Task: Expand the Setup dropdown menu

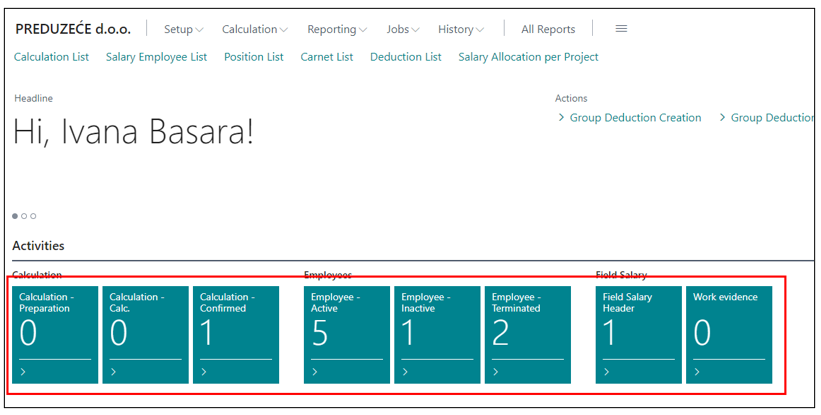Action: pos(183,30)
